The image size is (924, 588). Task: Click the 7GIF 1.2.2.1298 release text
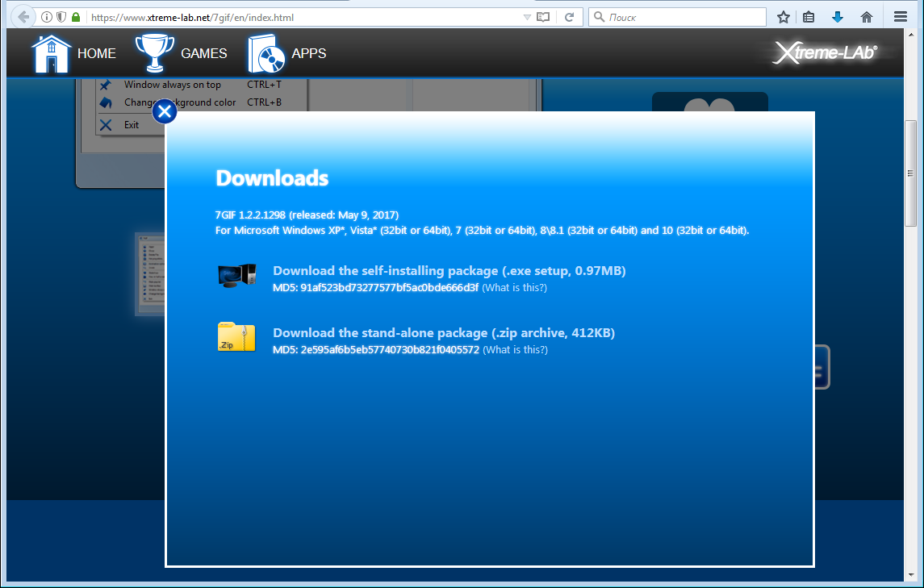pyautogui.click(x=307, y=215)
